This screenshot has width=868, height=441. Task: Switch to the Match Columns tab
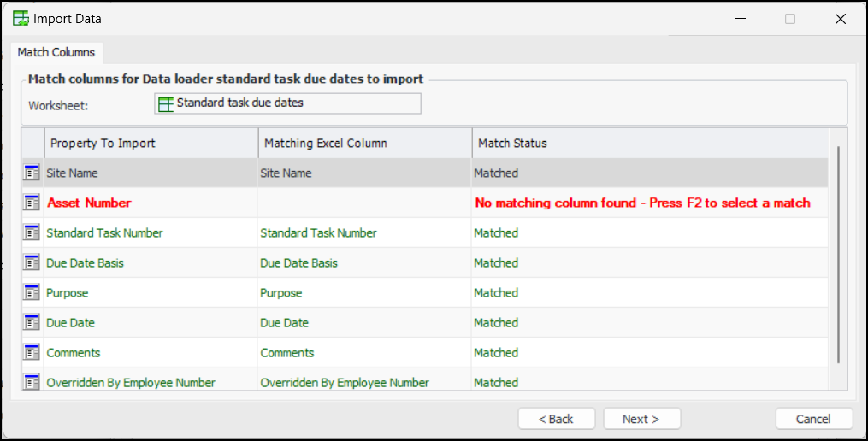coord(56,52)
